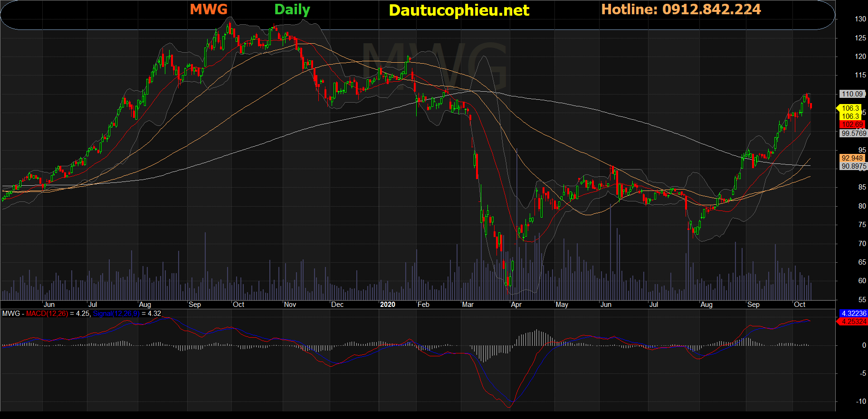Open the Dautucophieu.net link

pos(458,10)
